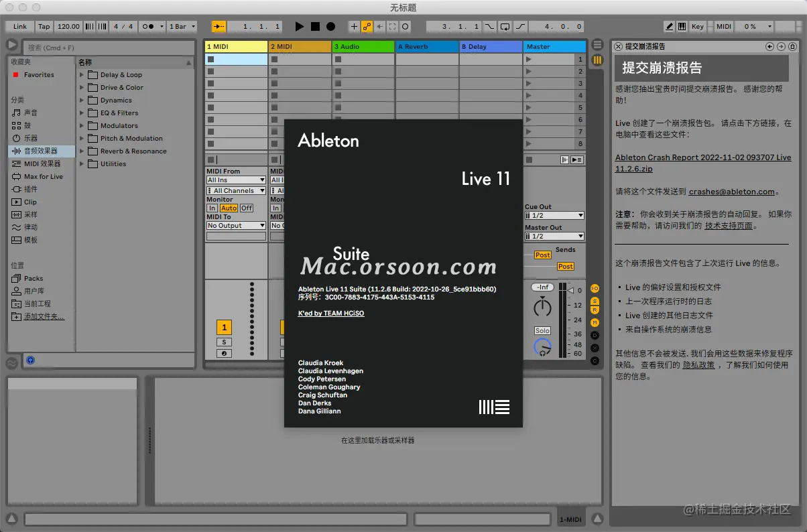Open track 1 All Channels dropdown
807x532 pixels.
pos(236,190)
